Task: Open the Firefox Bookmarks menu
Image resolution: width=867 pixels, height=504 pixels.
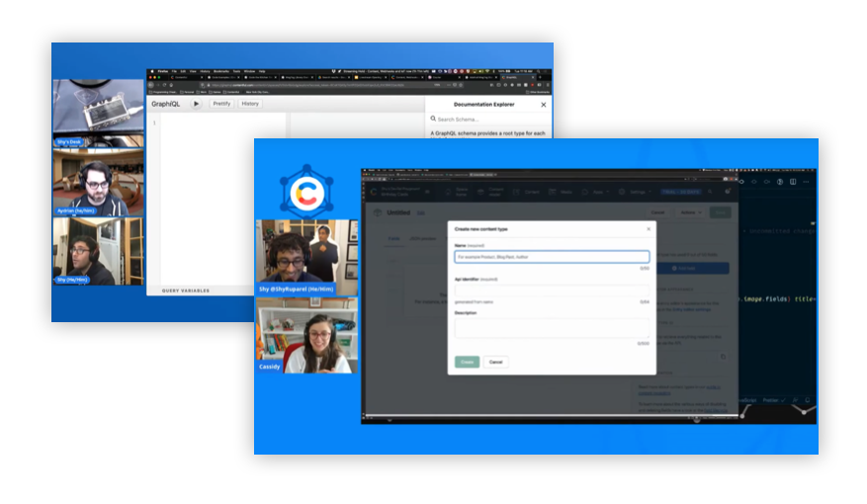Action: (221, 71)
